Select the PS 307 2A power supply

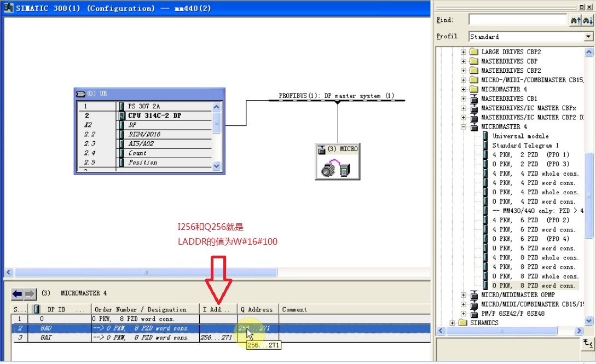click(x=144, y=106)
